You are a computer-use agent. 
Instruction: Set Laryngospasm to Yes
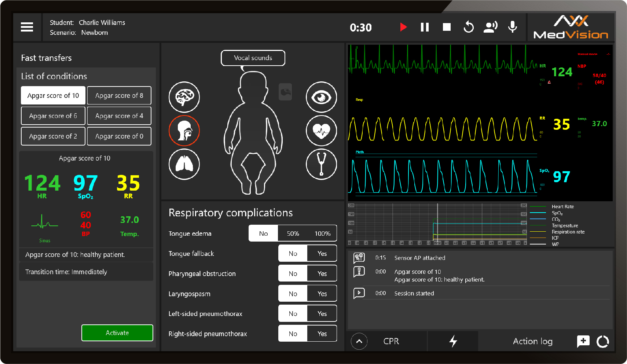click(x=322, y=294)
